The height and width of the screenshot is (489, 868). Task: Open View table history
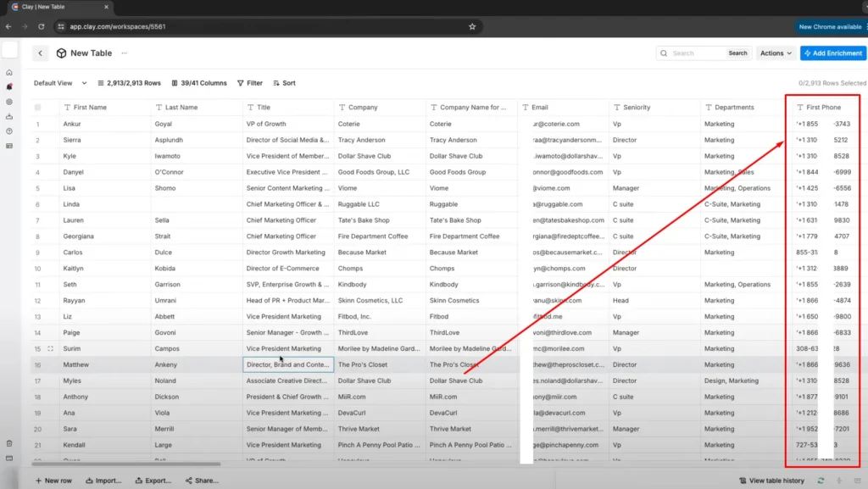771,481
